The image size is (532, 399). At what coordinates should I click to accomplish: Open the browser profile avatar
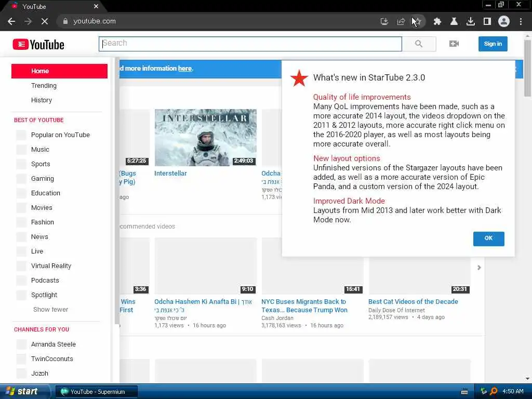[504, 21]
